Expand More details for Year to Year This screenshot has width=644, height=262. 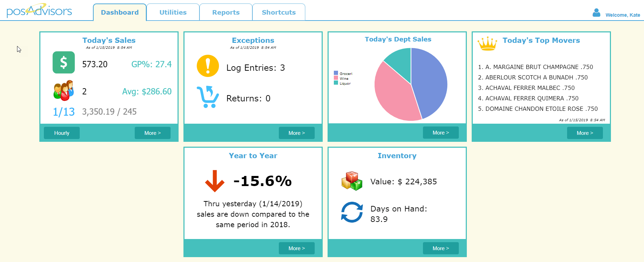click(x=297, y=248)
